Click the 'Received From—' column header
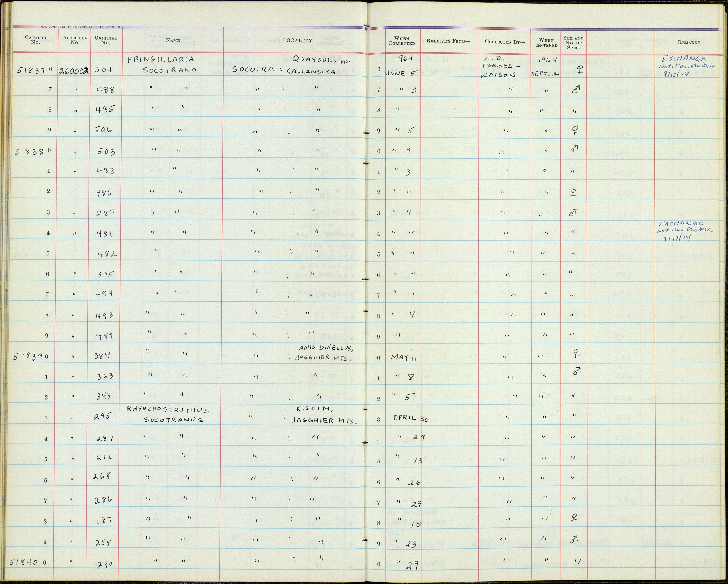This screenshot has height=584, width=728. pyautogui.click(x=448, y=41)
